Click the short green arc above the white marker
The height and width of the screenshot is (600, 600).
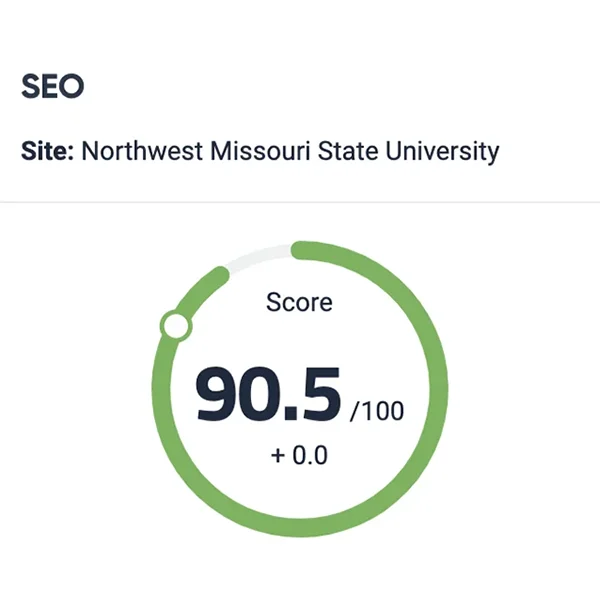(x=204, y=289)
